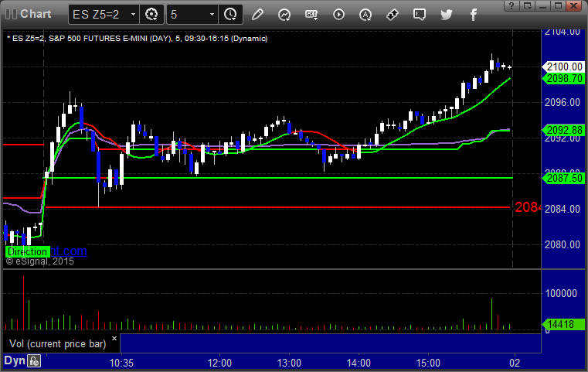The height and width of the screenshot is (372, 588).
Task: Click the Vol (current price bar) label
Action: [x=58, y=343]
